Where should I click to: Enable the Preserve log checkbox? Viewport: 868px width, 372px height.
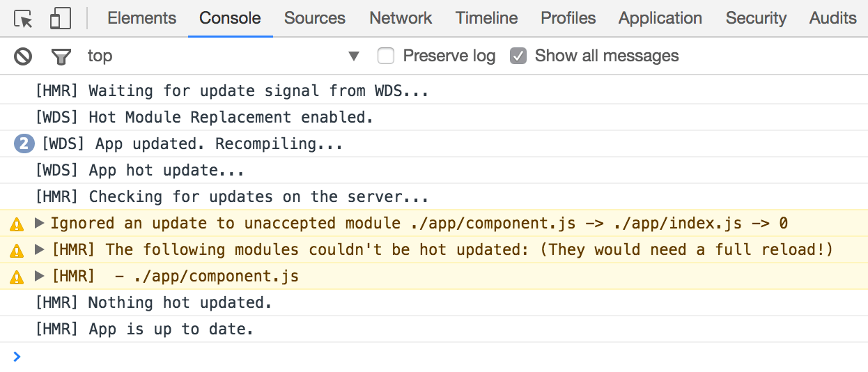(386, 56)
